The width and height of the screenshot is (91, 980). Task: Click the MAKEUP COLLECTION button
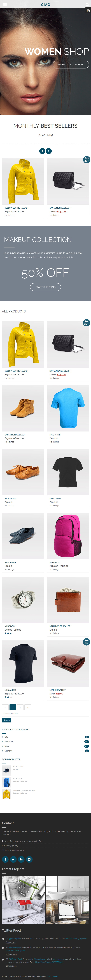click(x=71, y=64)
